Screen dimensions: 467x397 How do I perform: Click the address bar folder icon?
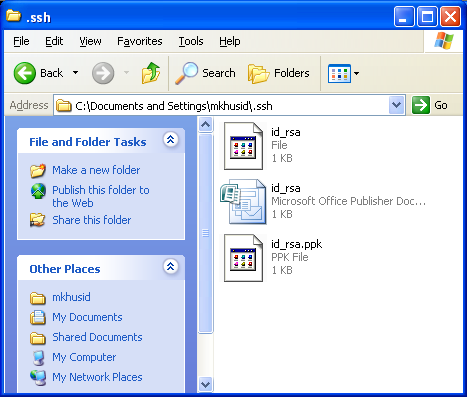tap(64, 106)
